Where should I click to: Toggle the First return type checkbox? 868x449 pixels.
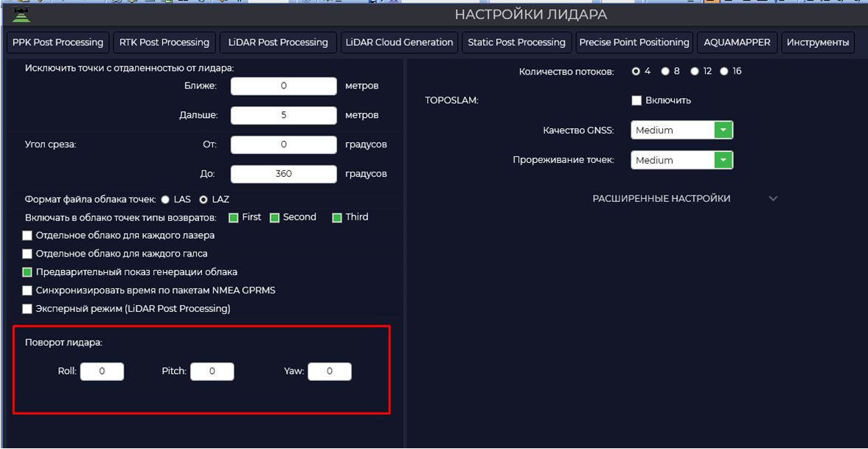click(234, 217)
